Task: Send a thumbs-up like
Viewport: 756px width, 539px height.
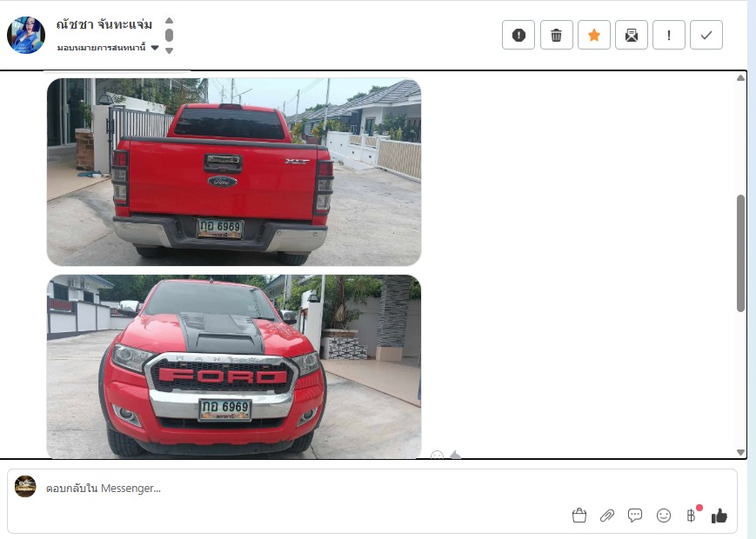Action: point(719,516)
